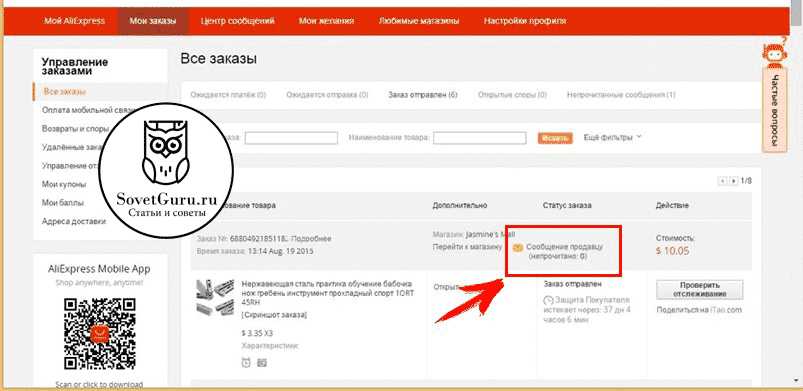The width and height of the screenshot is (803, 391).
Task: Click the Время заказа 13:14 Aug. 19 2015 text
Action: pos(255,252)
